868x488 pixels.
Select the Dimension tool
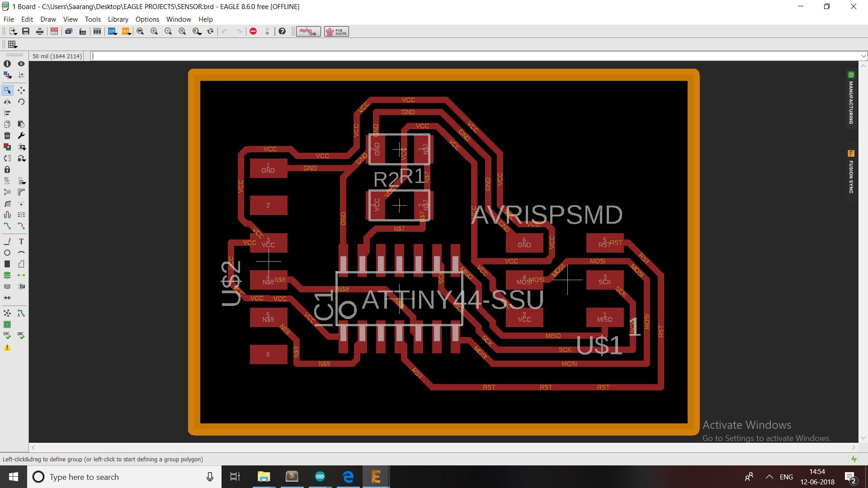tap(7, 298)
